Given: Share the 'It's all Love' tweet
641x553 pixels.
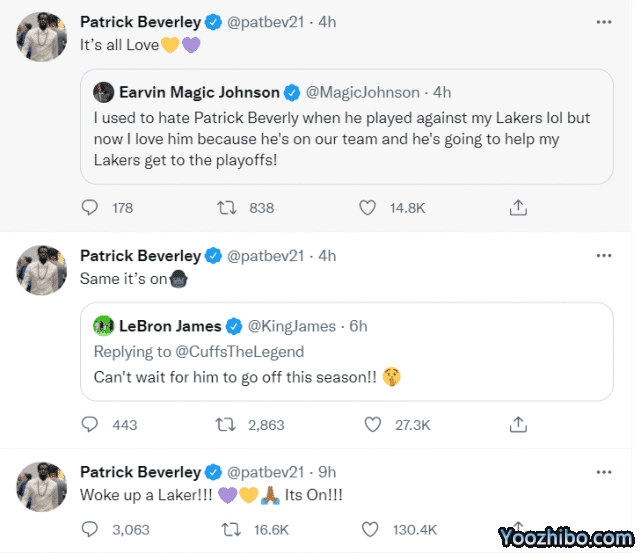Looking at the screenshot, I should 518,208.
